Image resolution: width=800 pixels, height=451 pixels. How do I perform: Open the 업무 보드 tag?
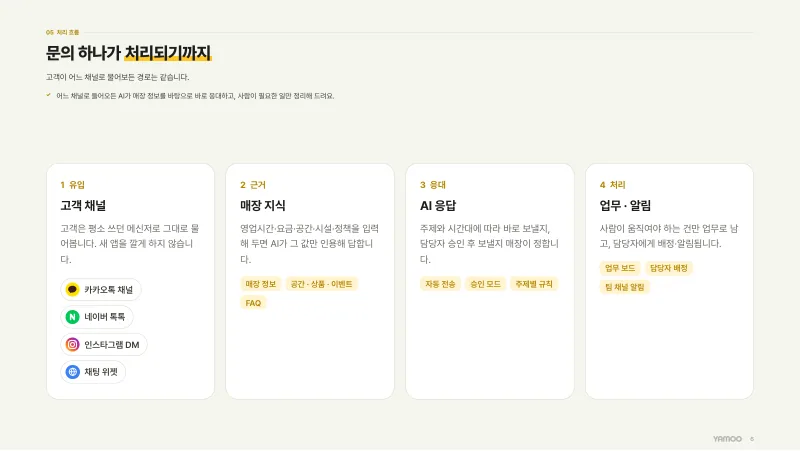[x=620, y=268]
